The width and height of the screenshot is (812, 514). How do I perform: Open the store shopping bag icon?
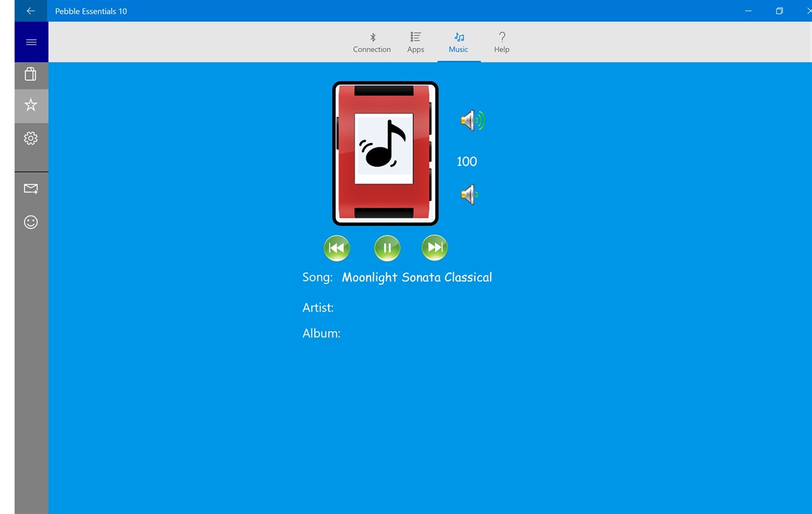coord(31,74)
